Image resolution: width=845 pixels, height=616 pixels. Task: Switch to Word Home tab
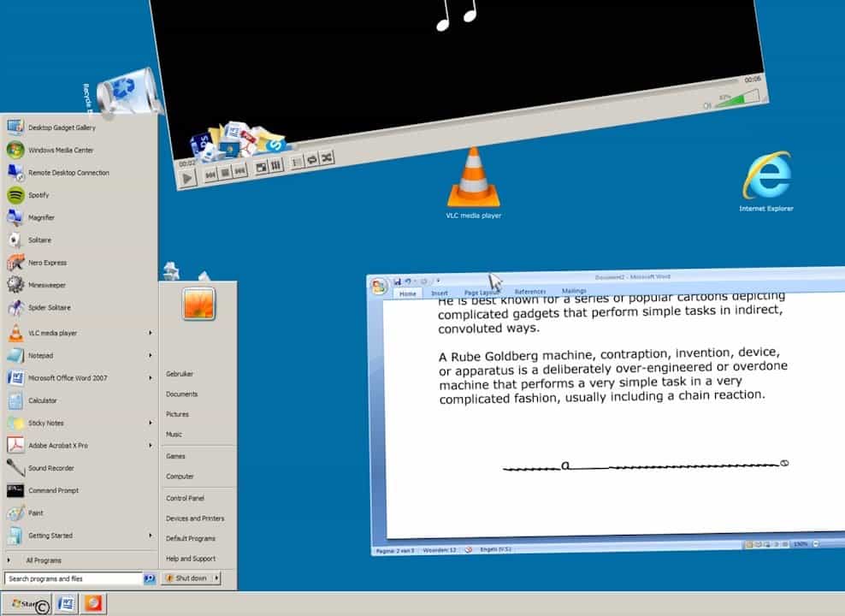(407, 293)
